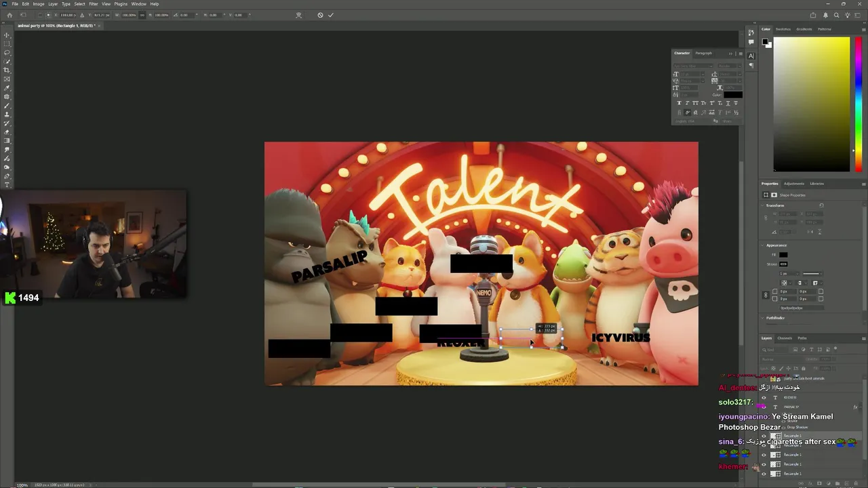Collapse the Appearance section in Properties

point(763,245)
